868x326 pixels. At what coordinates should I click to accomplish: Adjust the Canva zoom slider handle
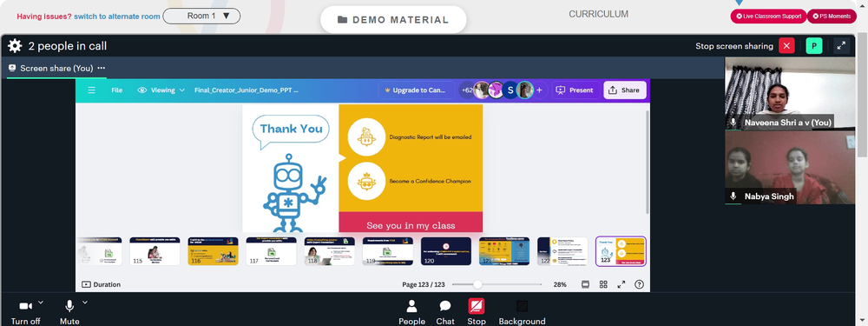[x=477, y=284]
